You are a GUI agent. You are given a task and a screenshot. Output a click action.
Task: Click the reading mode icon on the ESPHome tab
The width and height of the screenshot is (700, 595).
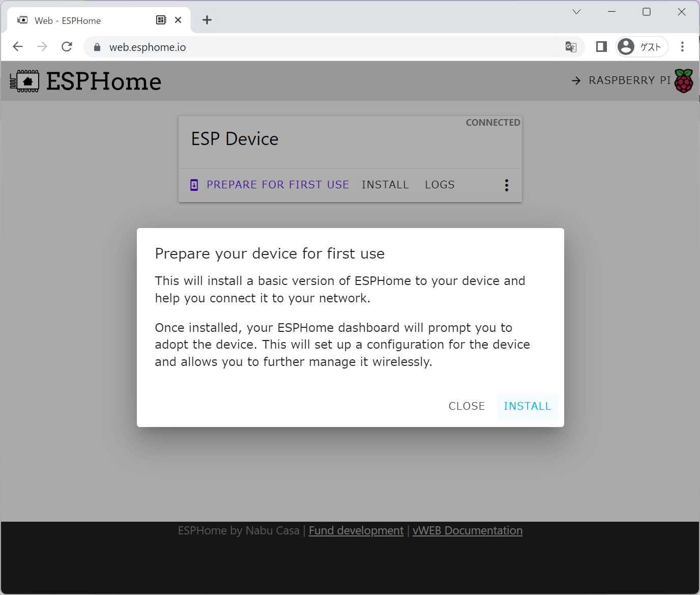click(161, 19)
